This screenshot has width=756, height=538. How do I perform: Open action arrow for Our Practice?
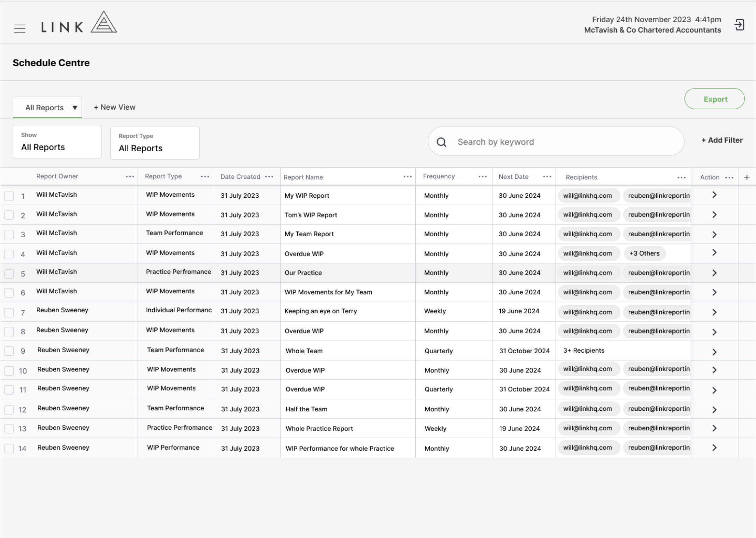pyautogui.click(x=714, y=273)
